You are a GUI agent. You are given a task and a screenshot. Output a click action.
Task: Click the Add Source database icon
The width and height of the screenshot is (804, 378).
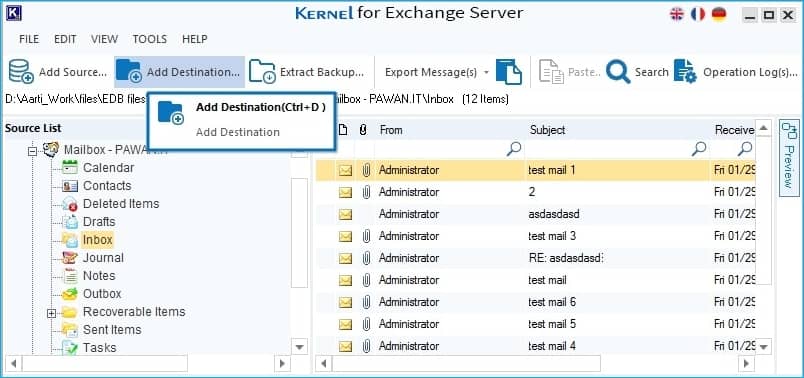click(x=21, y=71)
